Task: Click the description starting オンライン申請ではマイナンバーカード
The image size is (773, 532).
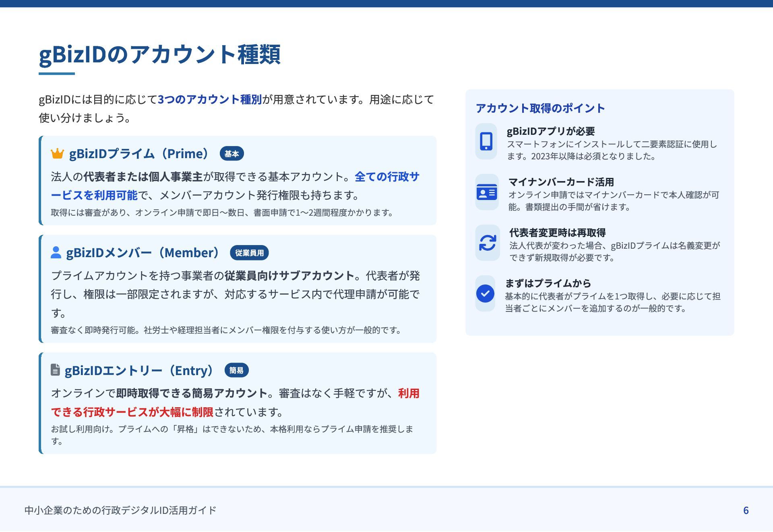Action: [x=614, y=201]
